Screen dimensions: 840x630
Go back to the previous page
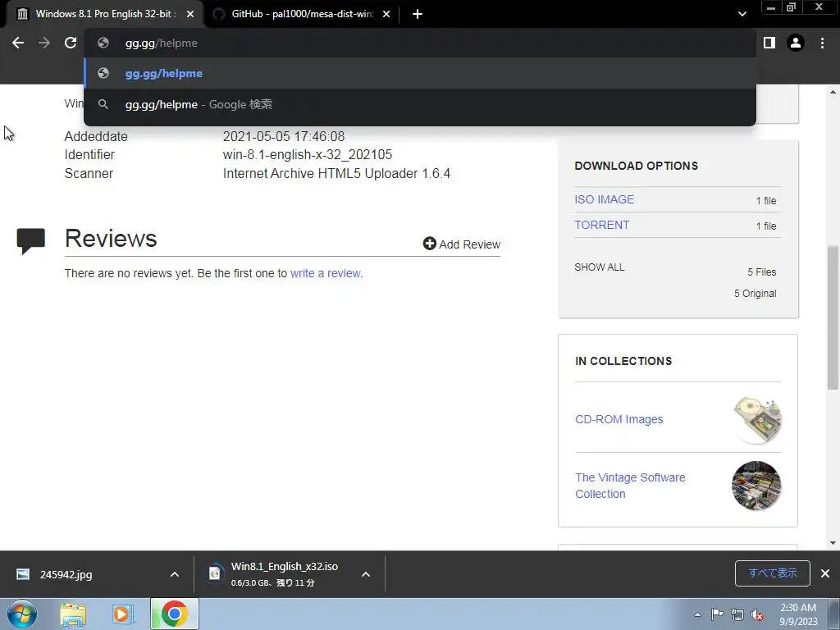tap(18, 43)
